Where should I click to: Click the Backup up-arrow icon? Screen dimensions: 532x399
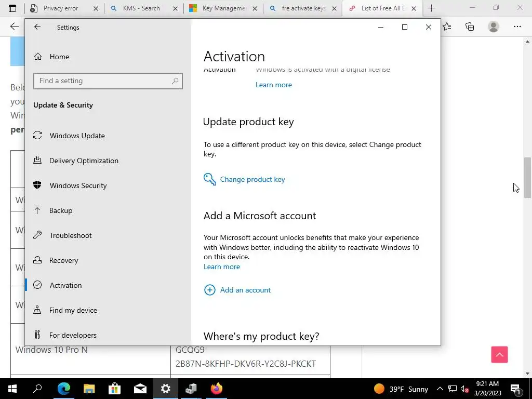[x=37, y=210]
